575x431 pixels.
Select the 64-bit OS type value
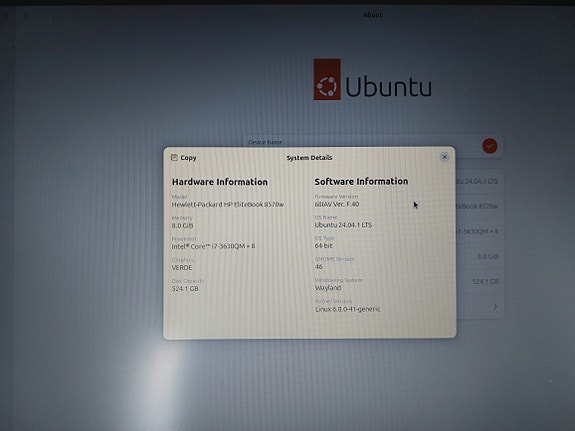click(x=324, y=246)
